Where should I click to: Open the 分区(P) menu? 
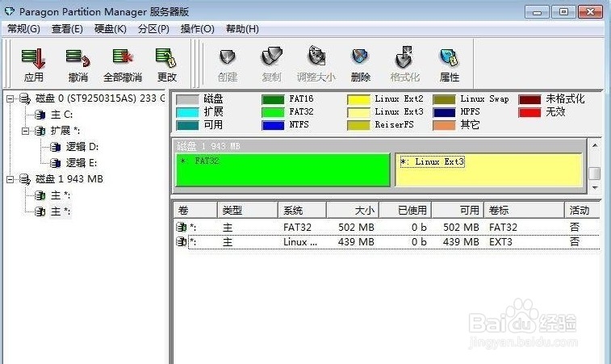[153, 29]
